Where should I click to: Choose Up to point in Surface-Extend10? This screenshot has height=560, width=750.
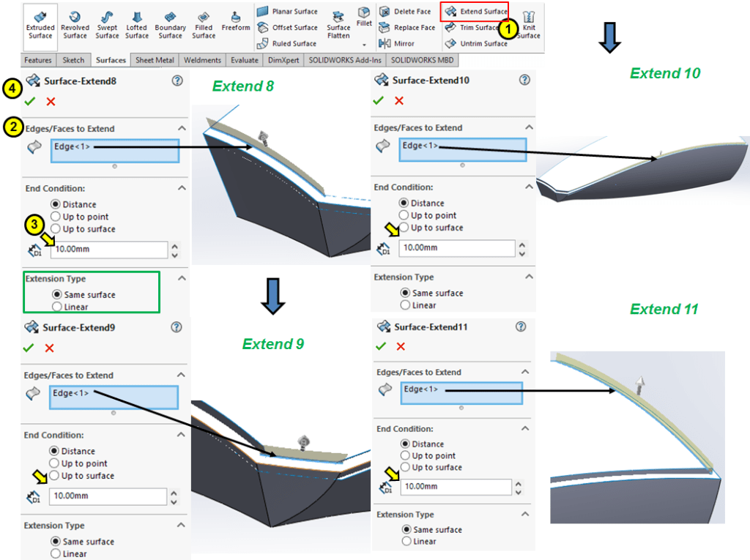(x=404, y=215)
